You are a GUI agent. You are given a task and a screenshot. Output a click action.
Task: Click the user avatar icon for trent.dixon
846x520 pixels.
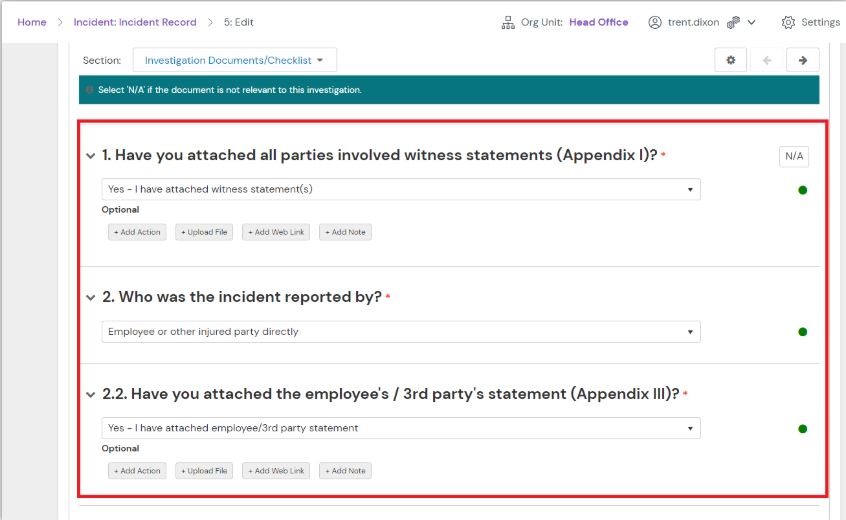point(655,22)
